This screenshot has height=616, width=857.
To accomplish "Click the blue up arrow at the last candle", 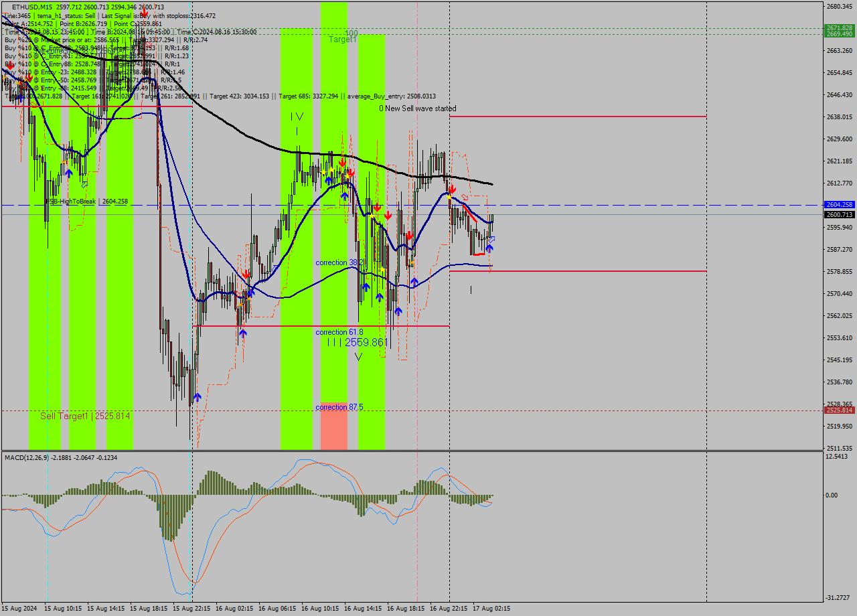I will pyautogui.click(x=489, y=248).
